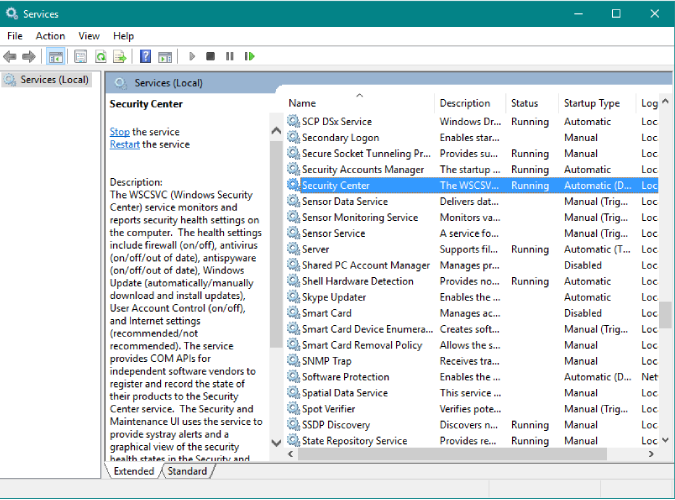This screenshot has height=500, width=675.
Task: Open the View menu
Action: click(x=89, y=36)
